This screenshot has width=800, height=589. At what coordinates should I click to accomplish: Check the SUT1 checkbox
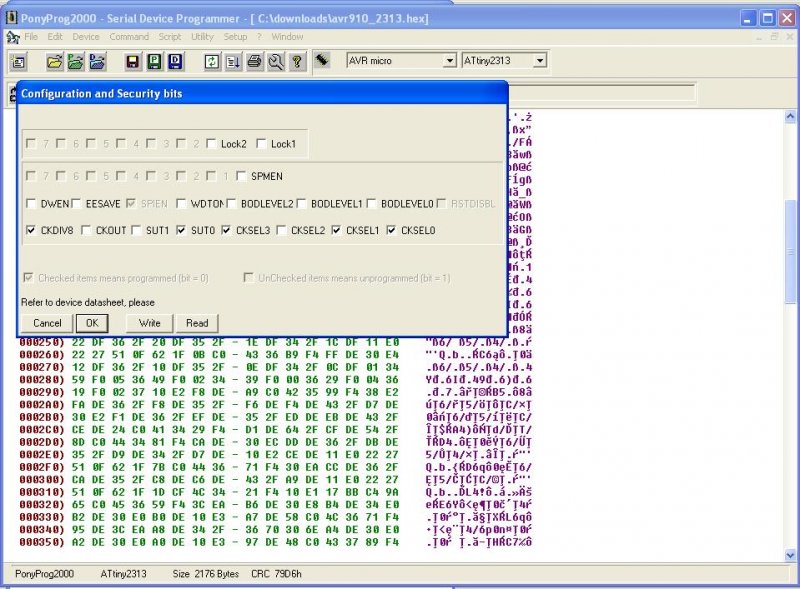tap(136, 230)
